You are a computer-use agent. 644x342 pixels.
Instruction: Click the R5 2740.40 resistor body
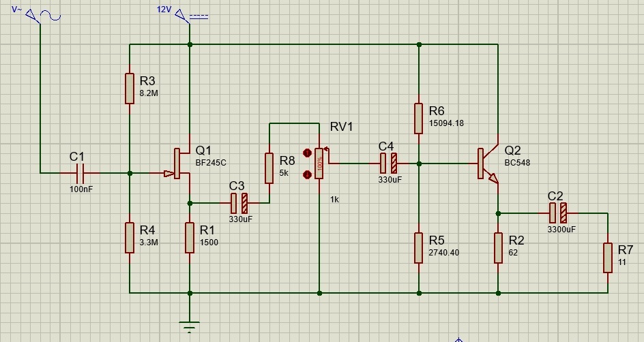(418, 248)
